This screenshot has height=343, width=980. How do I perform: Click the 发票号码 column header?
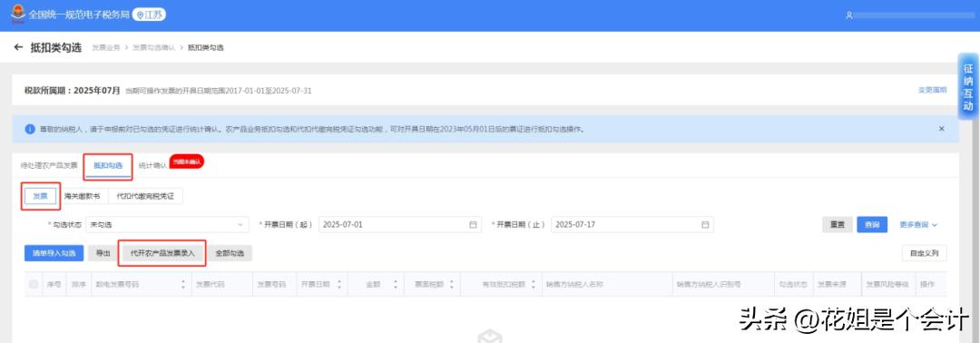271,284
